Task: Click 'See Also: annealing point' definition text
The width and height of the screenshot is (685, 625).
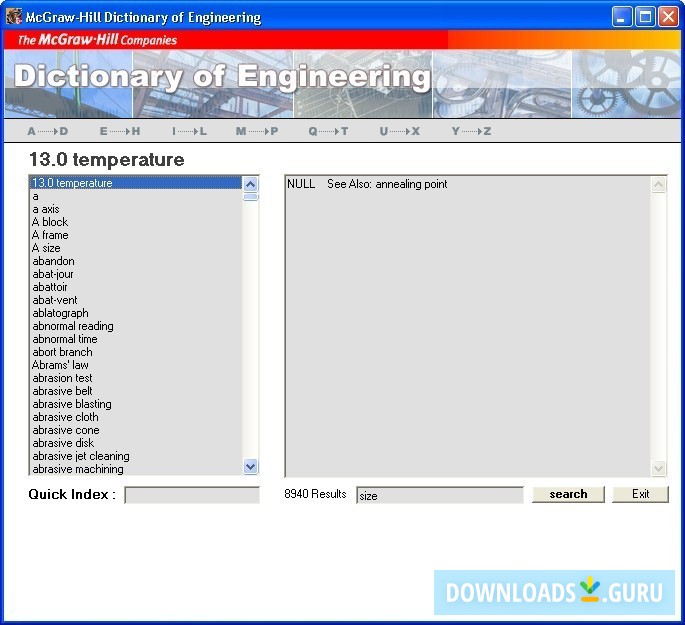Action: [x=387, y=184]
